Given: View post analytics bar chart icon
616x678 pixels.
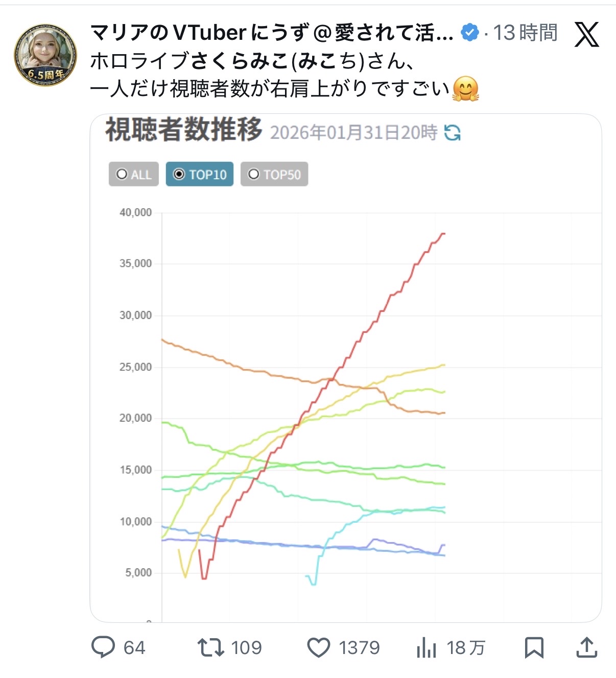Looking at the screenshot, I should pos(427,648).
